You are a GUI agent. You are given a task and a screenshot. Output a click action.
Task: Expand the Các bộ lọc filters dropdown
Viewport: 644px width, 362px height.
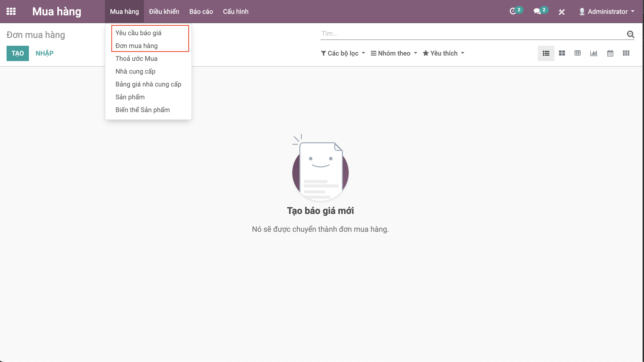coord(343,53)
